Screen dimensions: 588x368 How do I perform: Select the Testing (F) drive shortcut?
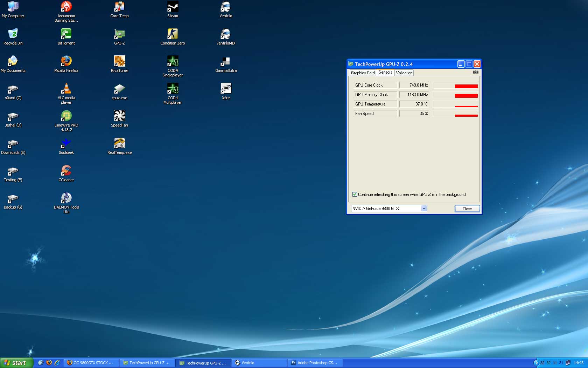(13, 173)
